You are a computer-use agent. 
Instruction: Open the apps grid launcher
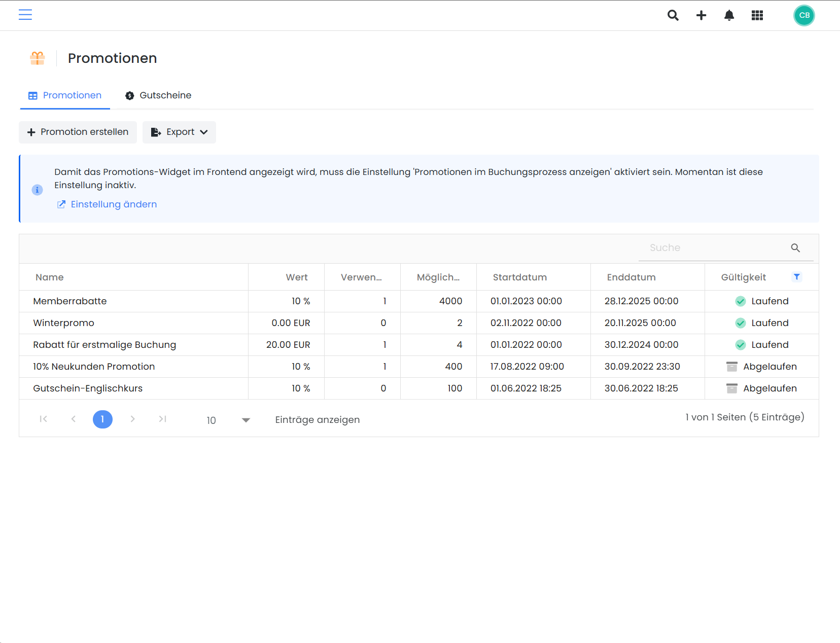pos(757,15)
